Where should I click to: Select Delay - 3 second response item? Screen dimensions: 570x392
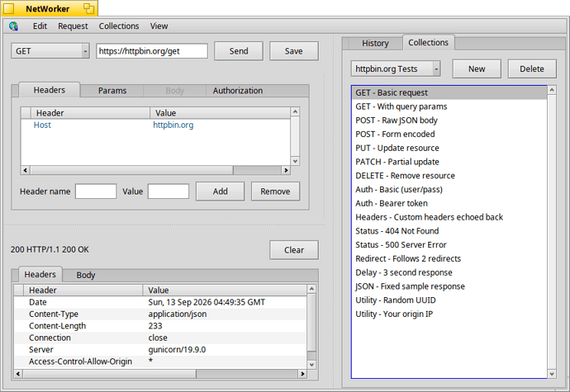[449, 272]
